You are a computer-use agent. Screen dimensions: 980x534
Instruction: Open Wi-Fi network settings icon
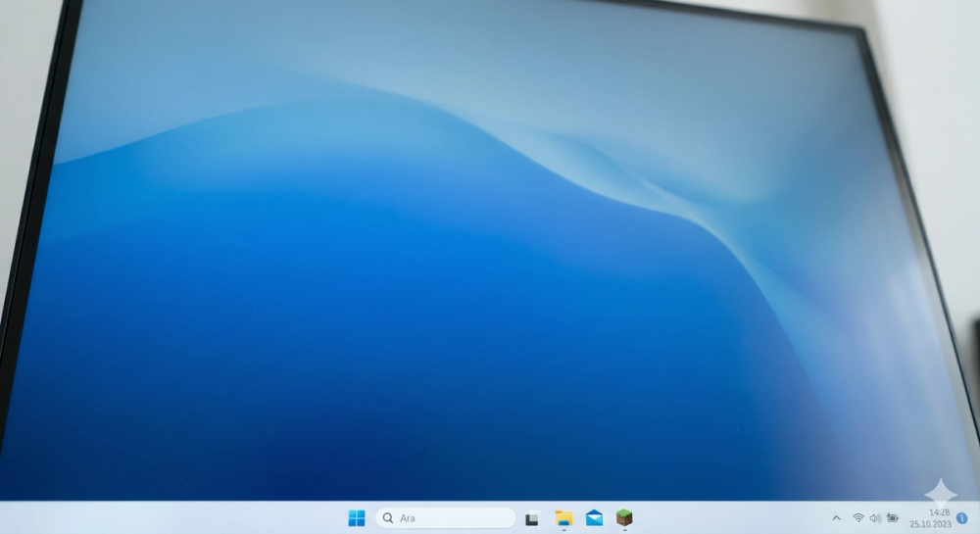(858, 517)
